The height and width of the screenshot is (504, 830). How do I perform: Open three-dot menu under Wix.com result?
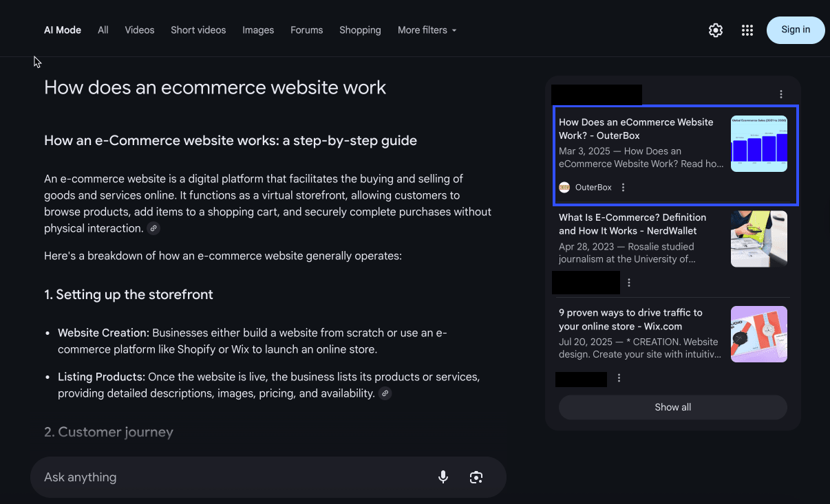[619, 378]
